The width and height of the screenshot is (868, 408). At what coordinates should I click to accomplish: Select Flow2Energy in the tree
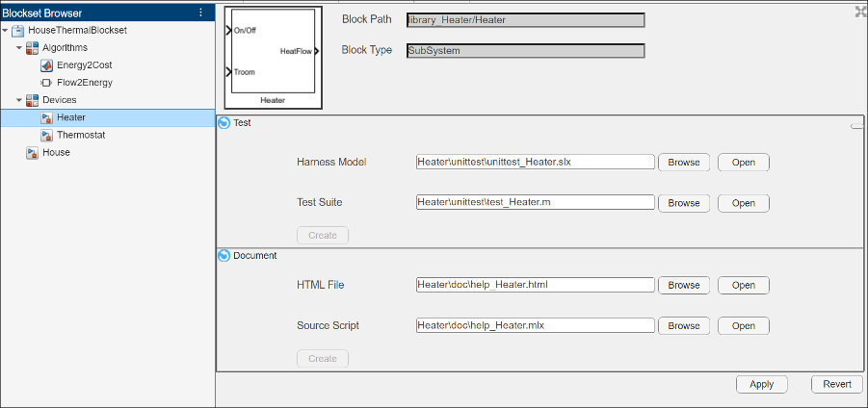point(85,83)
